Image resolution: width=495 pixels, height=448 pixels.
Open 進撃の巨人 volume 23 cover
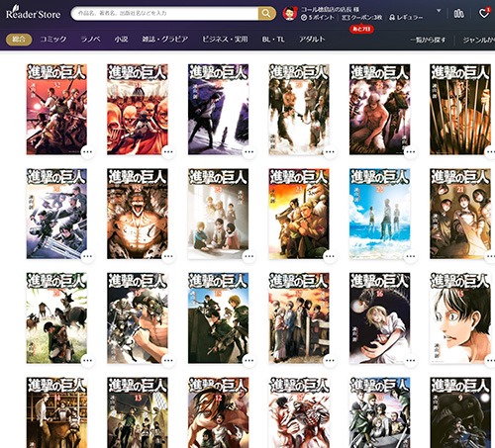point(299,214)
